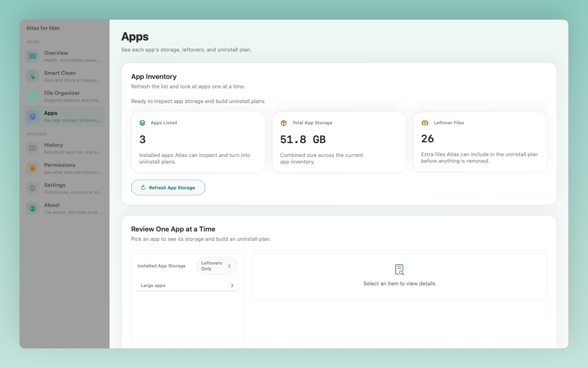Expand the Large apps group row

(187, 285)
